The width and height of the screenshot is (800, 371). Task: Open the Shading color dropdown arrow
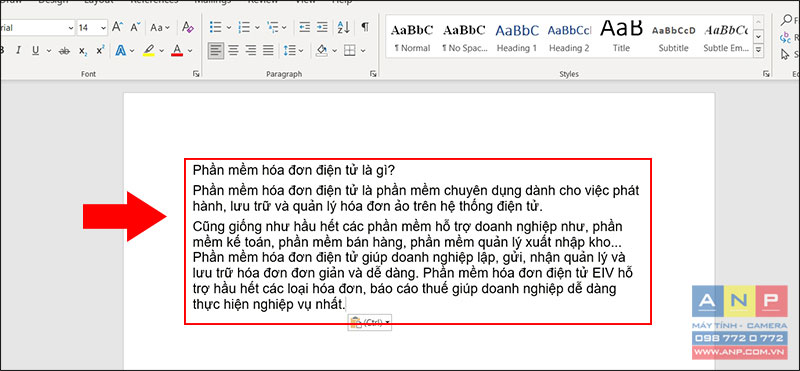point(334,51)
